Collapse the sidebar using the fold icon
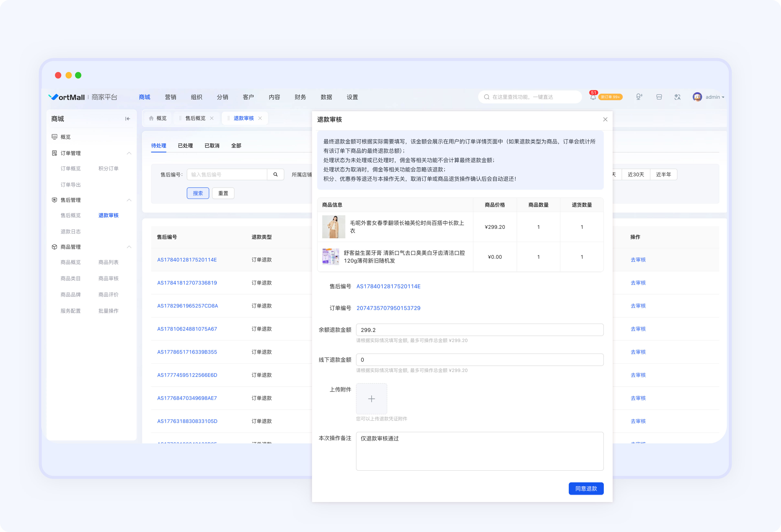Screen dimensions: 781x532 128,118
